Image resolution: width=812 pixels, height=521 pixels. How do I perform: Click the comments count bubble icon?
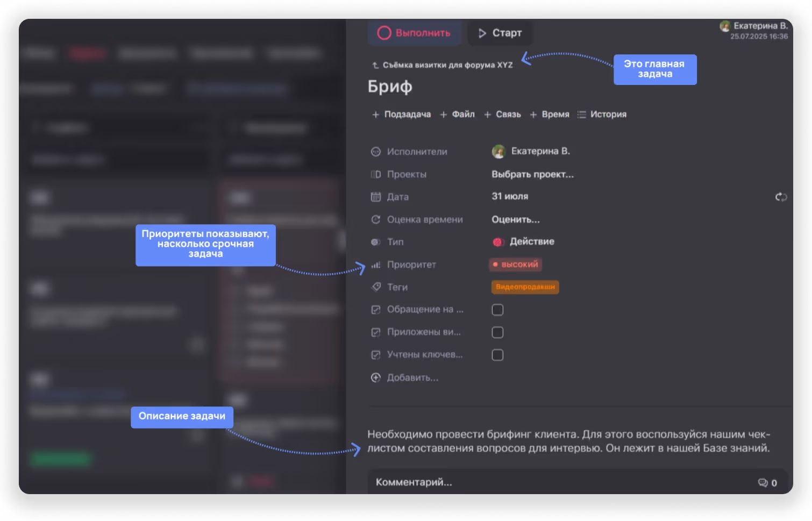point(763,483)
